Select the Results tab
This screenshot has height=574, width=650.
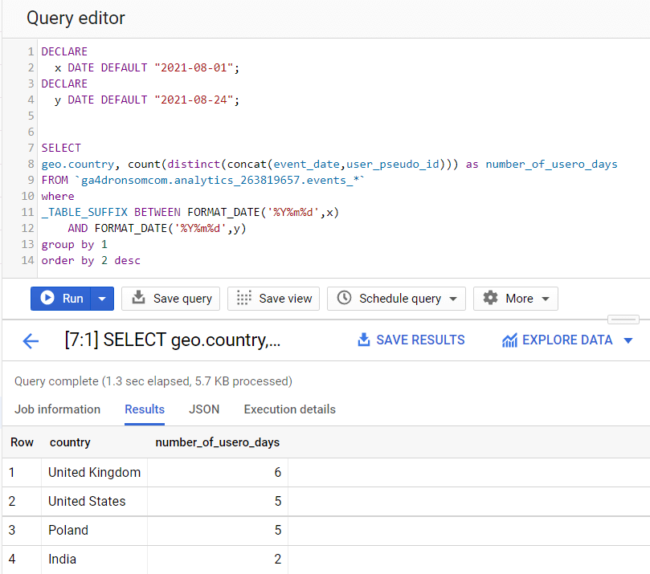(145, 409)
